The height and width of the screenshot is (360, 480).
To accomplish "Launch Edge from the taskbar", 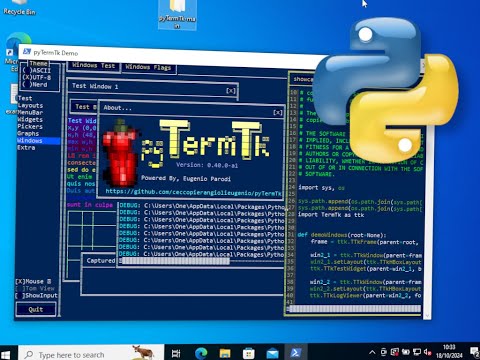I will click(201, 353).
